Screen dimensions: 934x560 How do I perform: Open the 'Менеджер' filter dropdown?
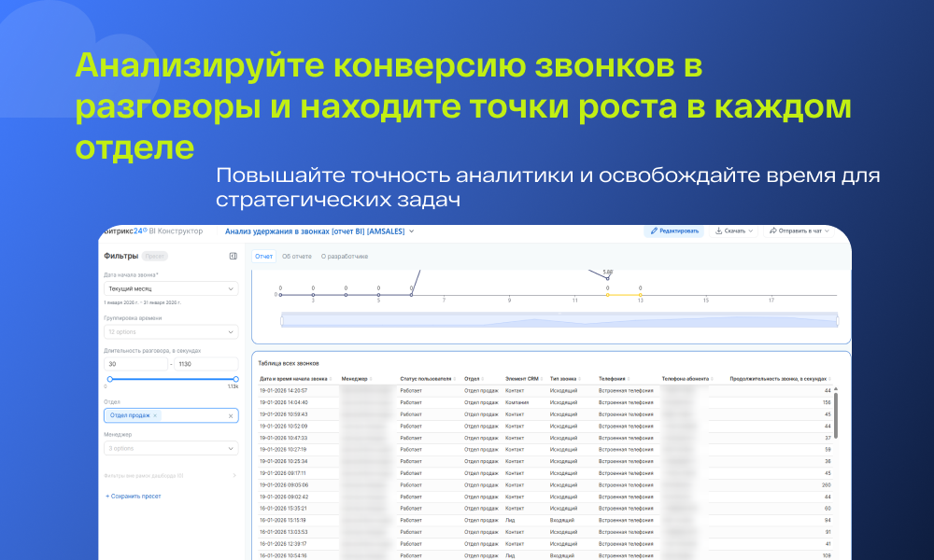tap(171, 448)
